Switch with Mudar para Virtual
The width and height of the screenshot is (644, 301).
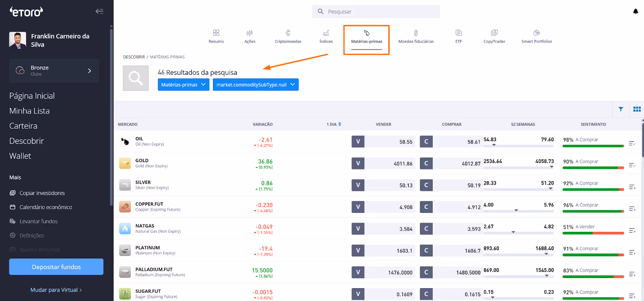coord(56,290)
